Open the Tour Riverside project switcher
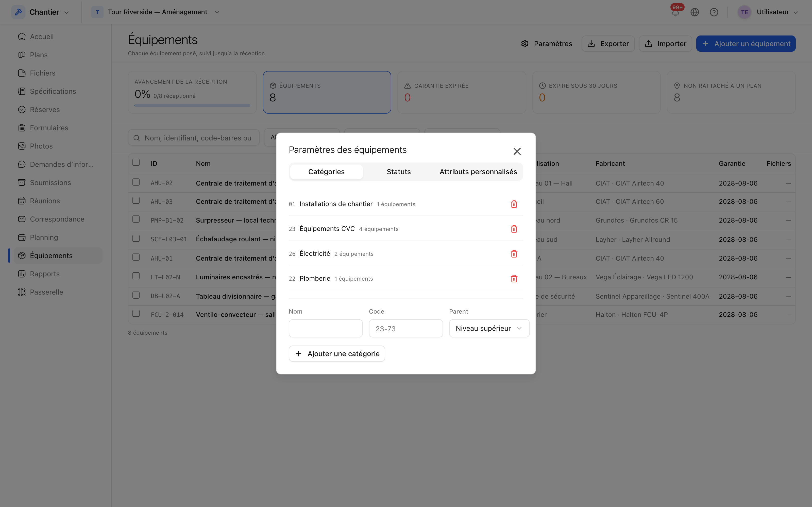This screenshot has height=507, width=812. tap(156, 12)
